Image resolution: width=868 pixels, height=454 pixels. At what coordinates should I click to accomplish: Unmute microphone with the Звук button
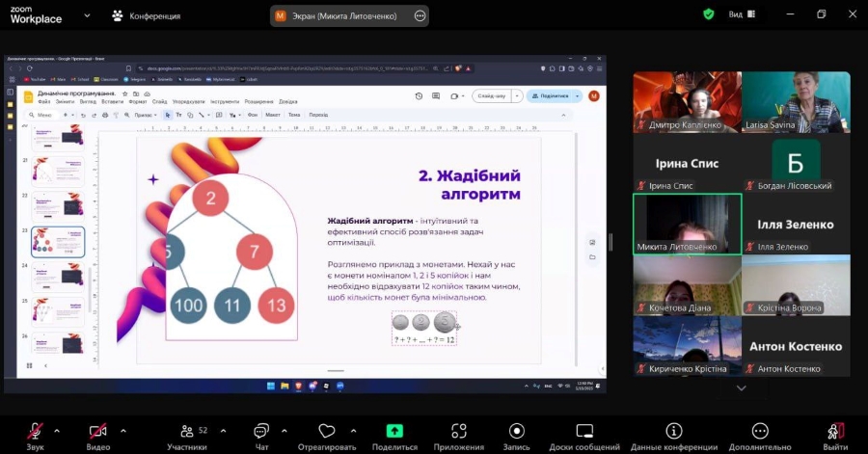click(x=35, y=432)
